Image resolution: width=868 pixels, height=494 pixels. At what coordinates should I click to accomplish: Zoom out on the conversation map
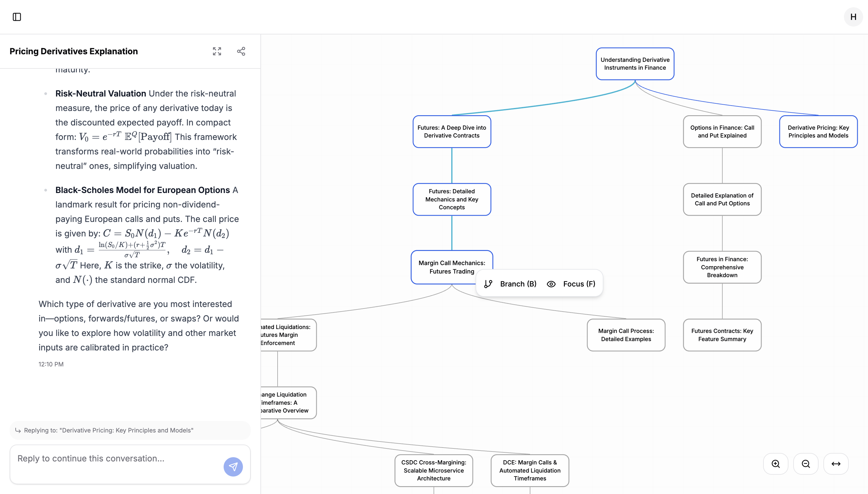coord(806,464)
